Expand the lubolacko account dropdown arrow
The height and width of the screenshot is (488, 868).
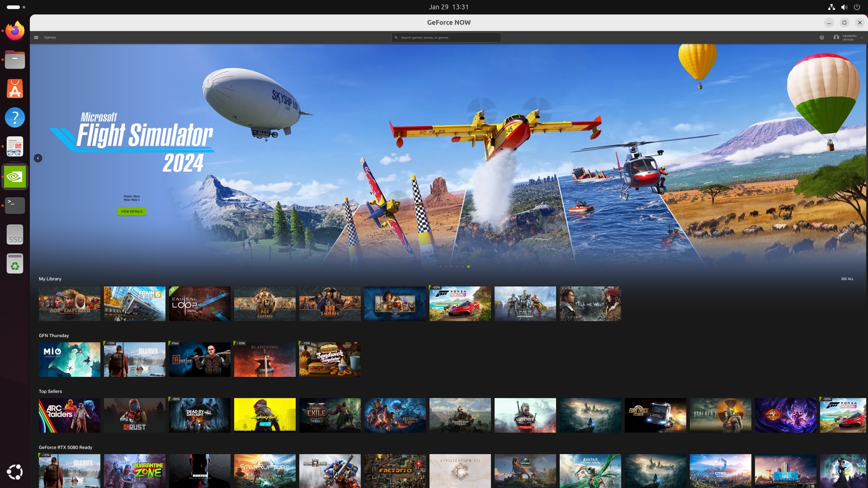(862, 38)
